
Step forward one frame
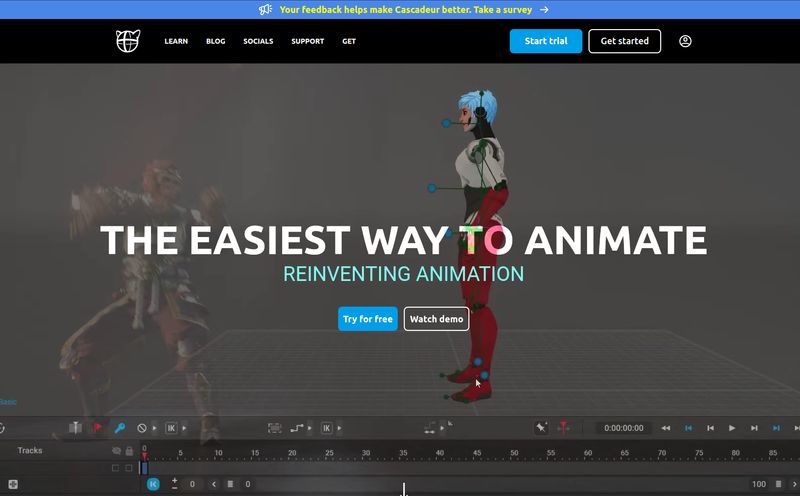click(754, 428)
